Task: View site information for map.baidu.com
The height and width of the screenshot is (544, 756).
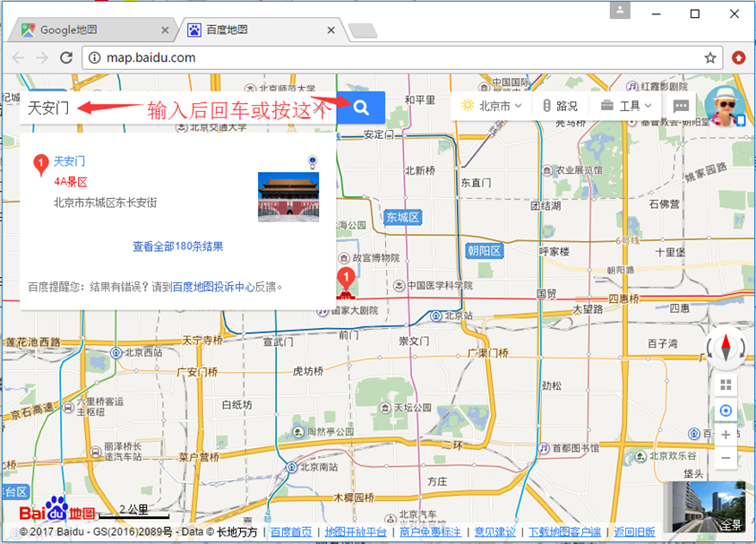Action: (x=95, y=58)
